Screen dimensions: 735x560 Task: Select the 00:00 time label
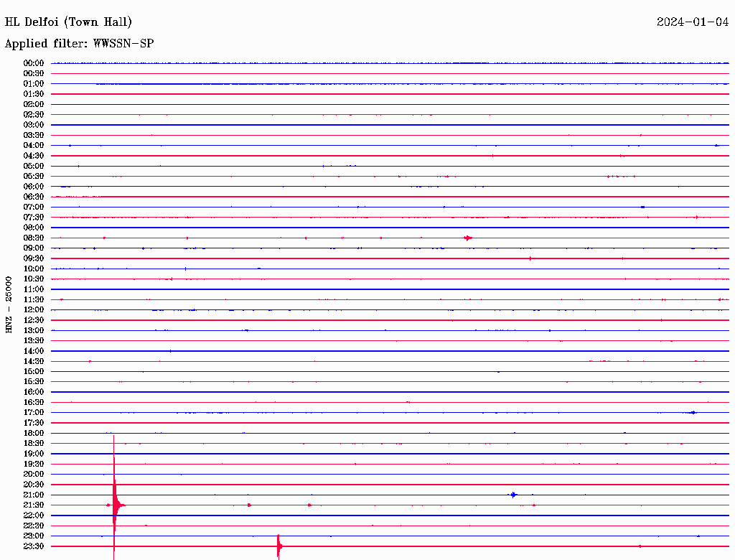tap(34, 63)
